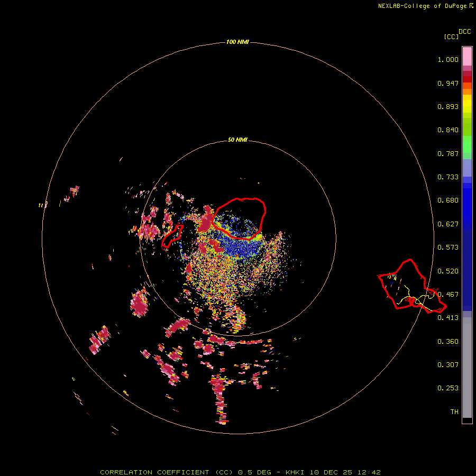
Task: Click the TH threshold legend label
Action: (x=454, y=412)
